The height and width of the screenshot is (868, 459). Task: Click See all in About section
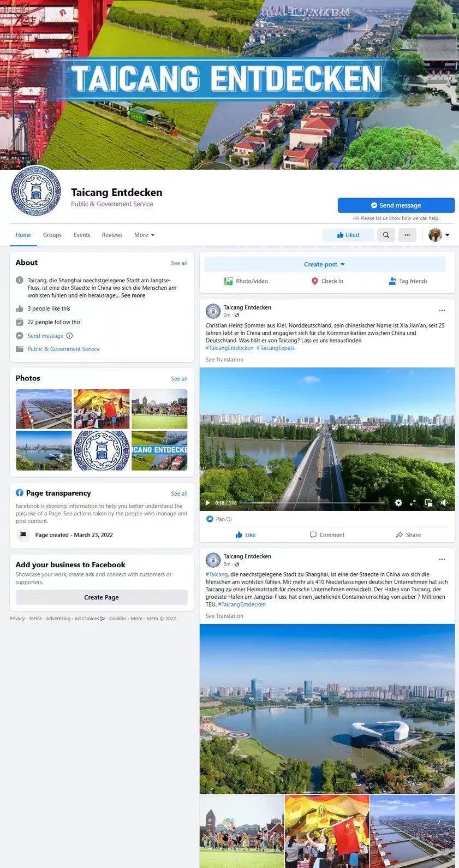179,263
